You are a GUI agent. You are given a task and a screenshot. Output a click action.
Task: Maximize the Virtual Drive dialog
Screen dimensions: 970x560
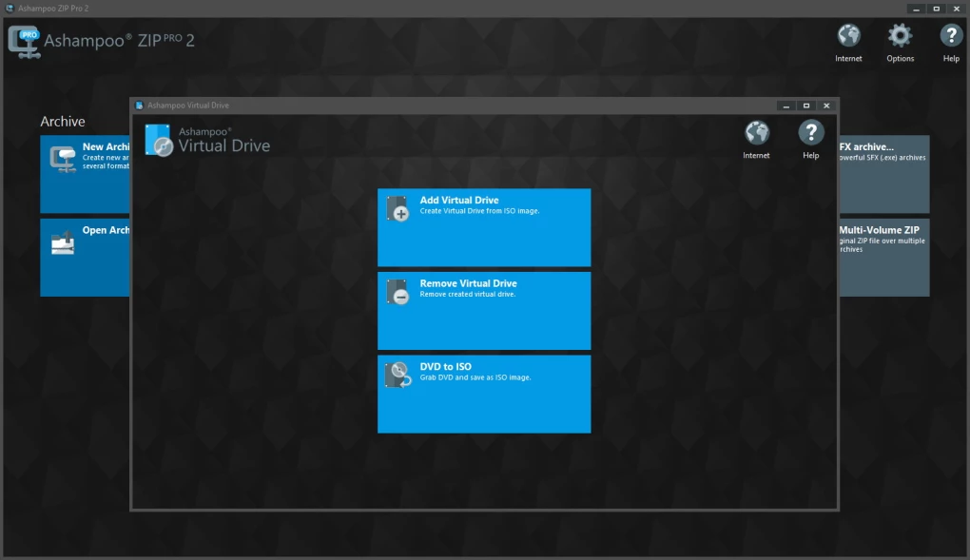tap(805, 105)
